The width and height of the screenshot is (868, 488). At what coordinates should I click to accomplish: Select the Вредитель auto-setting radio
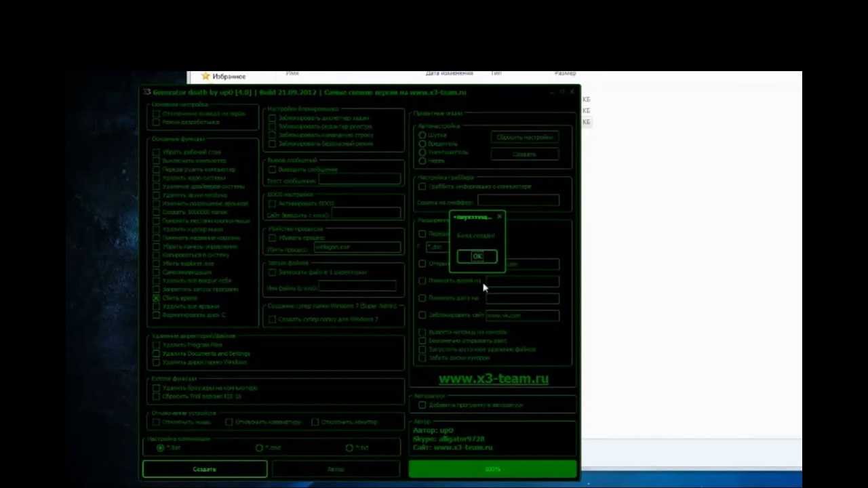tap(422, 144)
